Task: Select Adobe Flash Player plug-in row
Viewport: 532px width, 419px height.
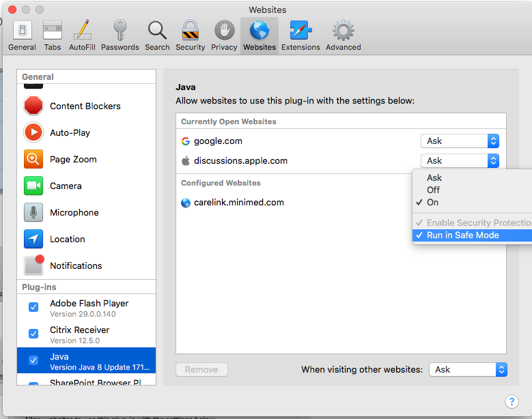Action: (x=86, y=308)
